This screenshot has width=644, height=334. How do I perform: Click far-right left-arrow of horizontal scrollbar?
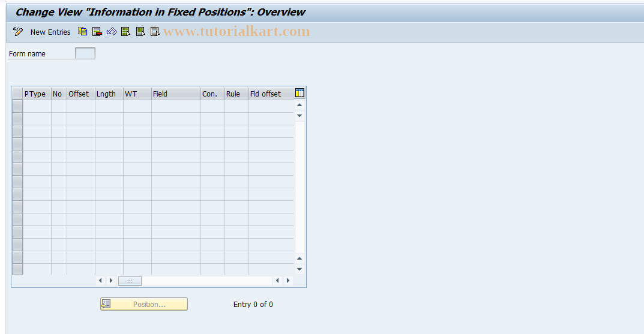(277, 281)
